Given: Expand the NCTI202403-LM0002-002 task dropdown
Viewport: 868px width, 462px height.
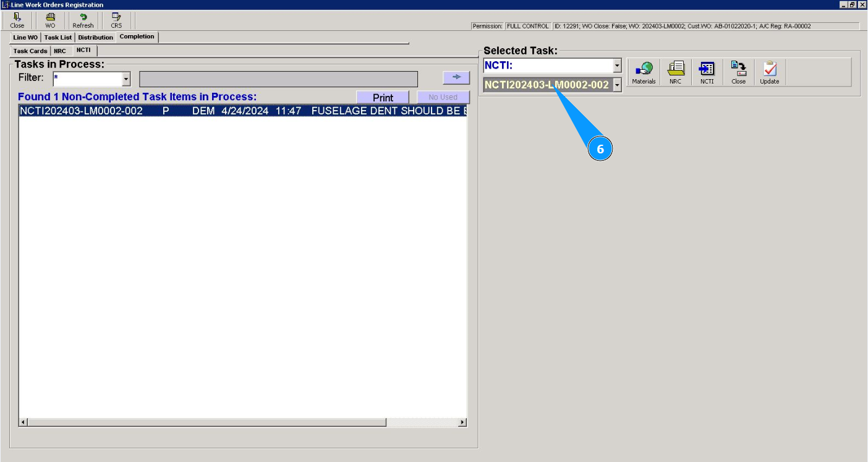Looking at the screenshot, I should (617, 85).
